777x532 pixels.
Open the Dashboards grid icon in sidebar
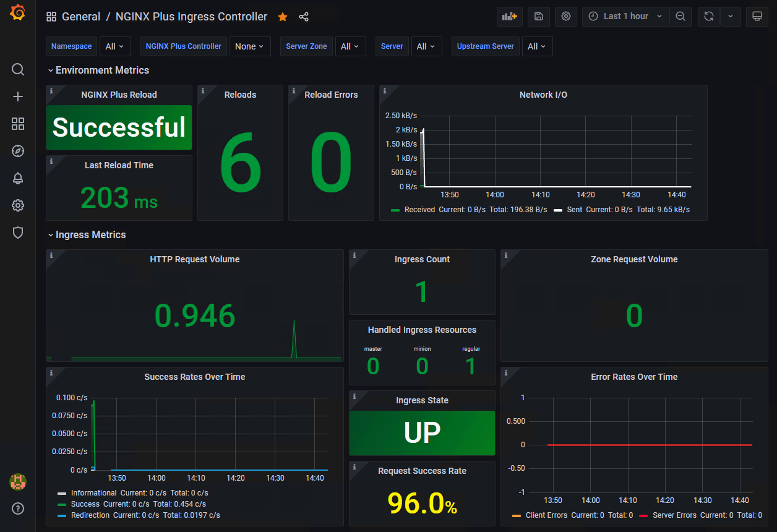(18, 124)
